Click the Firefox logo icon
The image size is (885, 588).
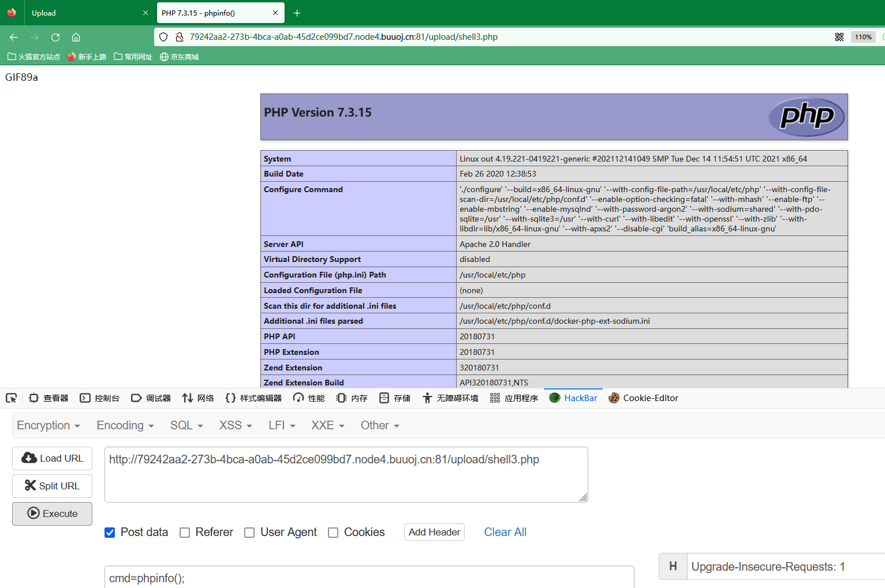pyautogui.click(x=12, y=13)
